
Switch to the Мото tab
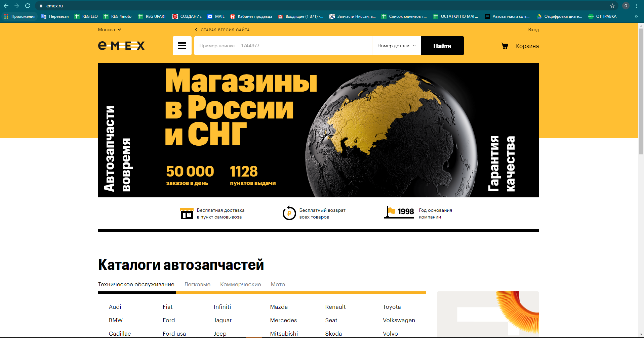point(278,284)
